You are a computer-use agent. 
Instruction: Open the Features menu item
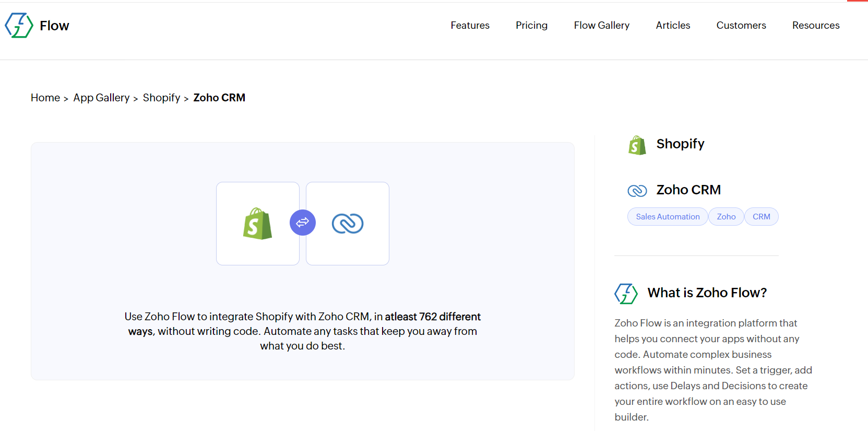click(470, 25)
